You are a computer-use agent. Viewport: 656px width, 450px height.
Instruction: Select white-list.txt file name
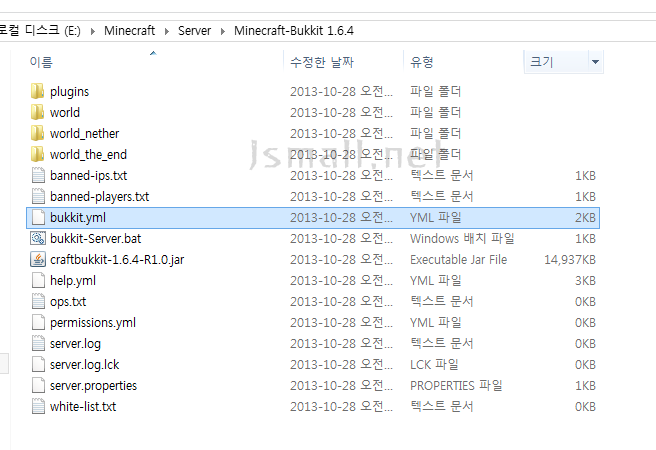(83, 407)
